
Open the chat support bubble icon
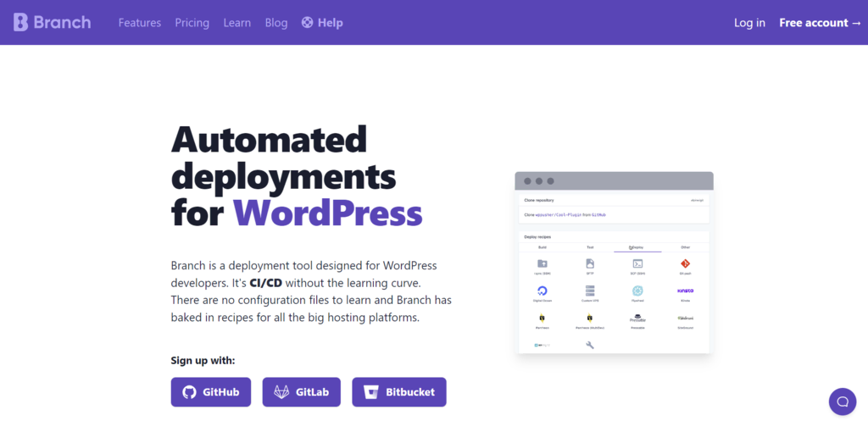point(842,401)
